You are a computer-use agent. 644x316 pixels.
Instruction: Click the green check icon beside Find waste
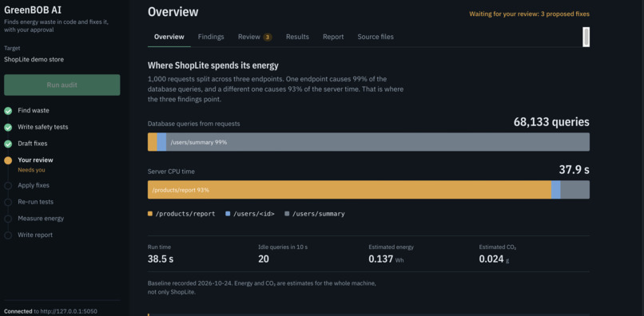coord(8,111)
